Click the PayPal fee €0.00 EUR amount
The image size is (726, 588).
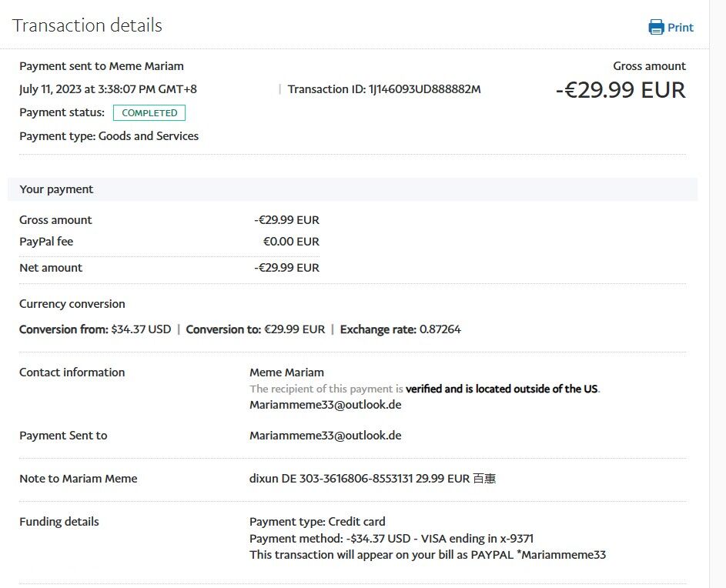291,242
